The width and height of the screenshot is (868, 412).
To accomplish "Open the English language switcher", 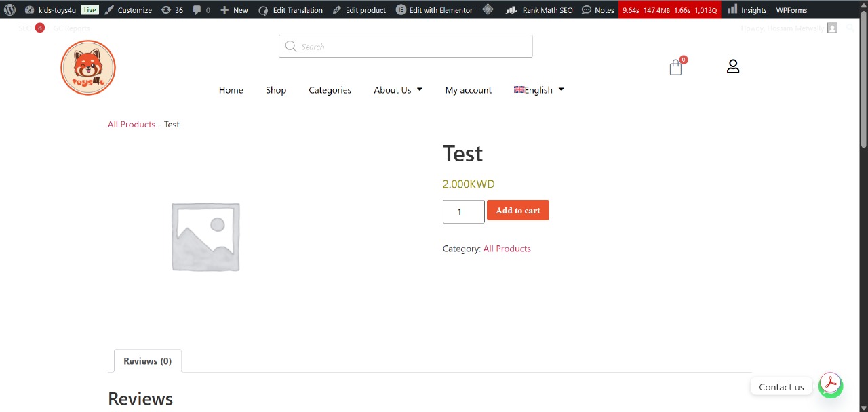I will 539,89.
